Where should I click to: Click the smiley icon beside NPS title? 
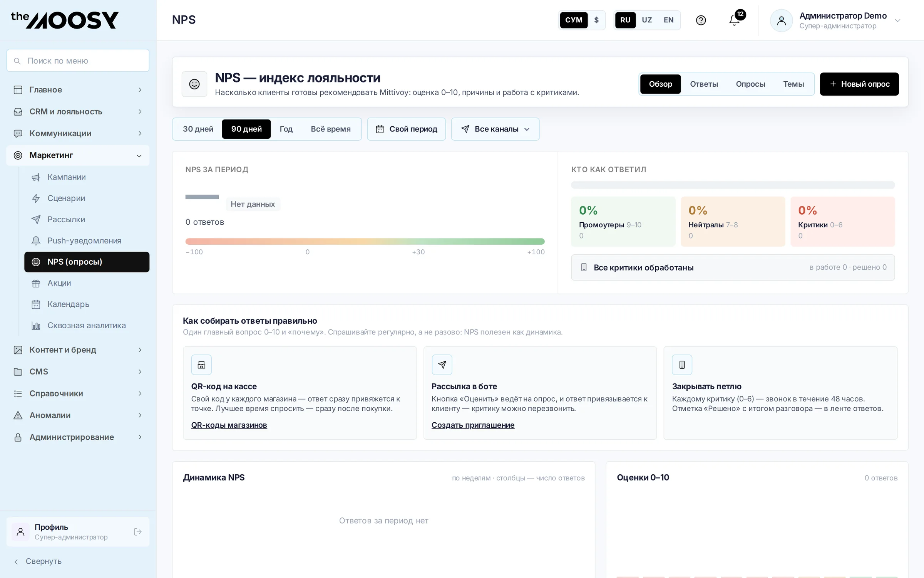(194, 84)
